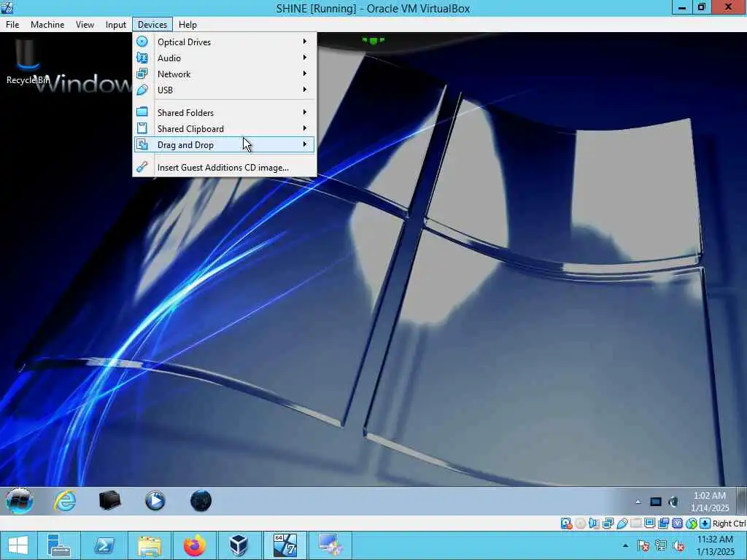Click the guest Action Center tray icon
The height and width of the screenshot is (560, 747).
click(656, 502)
